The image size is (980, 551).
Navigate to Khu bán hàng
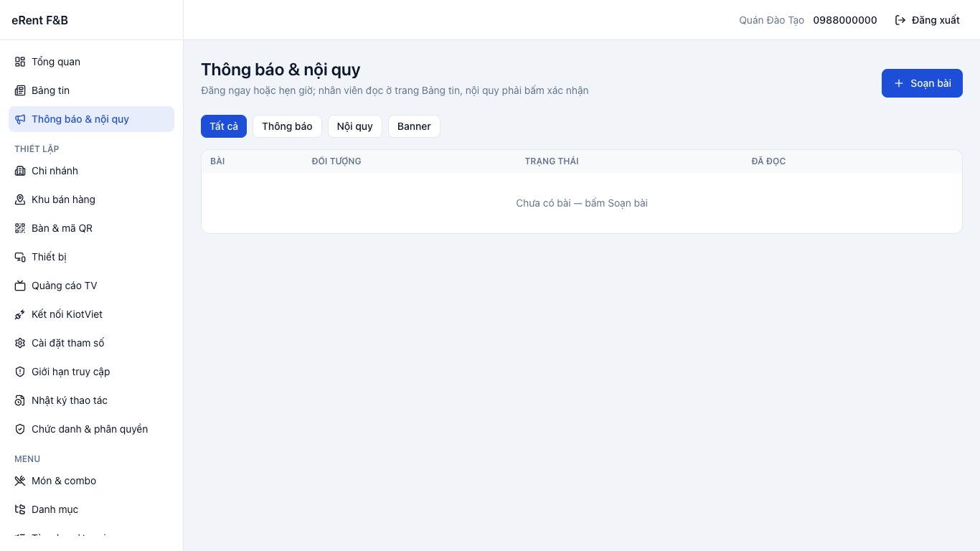(x=91, y=199)
